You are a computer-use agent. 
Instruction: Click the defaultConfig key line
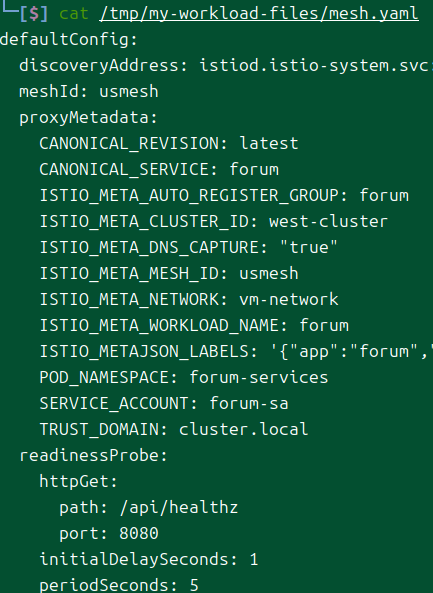(69, 39)
